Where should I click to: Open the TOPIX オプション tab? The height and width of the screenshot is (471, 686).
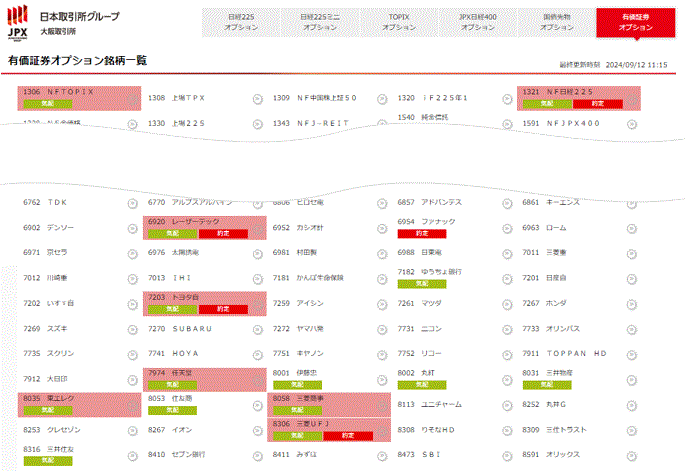point(399,22)
